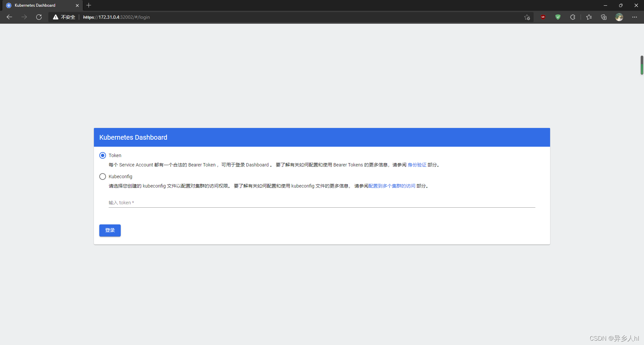
Task: Focus the 输入 token input field
Action: (322, 203)
